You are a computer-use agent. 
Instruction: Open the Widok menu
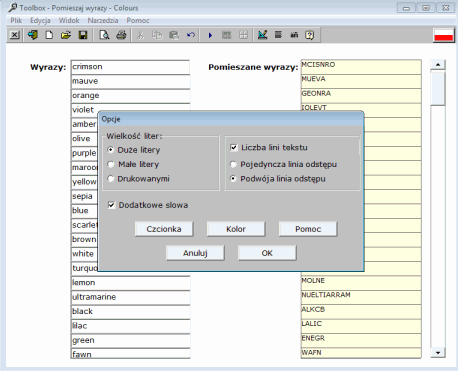[x=69, y=20]
